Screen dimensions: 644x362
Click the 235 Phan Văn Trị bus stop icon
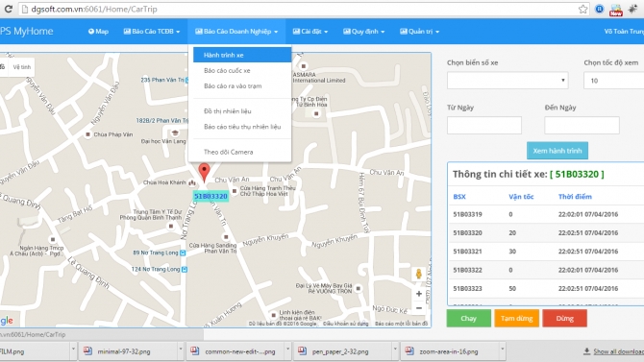coord(186,80)
